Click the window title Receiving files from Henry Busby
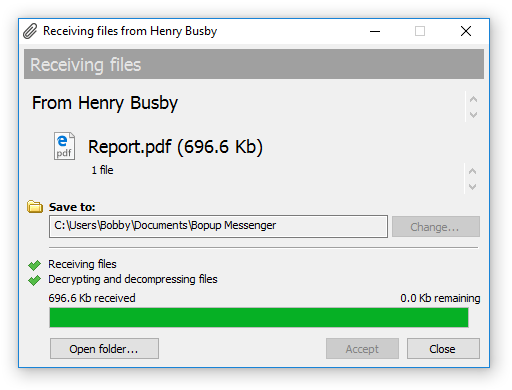Image resolution: width=512 pixels, height=390 pixels. point(130,31)
